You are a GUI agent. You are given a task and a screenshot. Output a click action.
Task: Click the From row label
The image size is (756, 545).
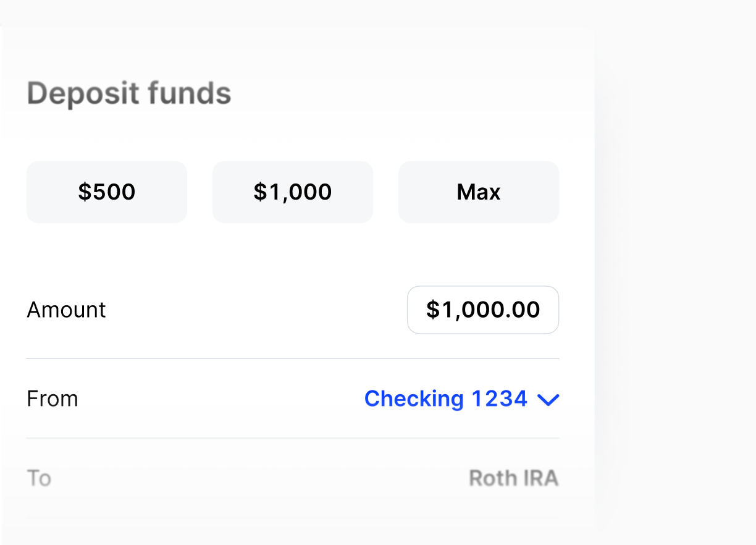point(52,399)
